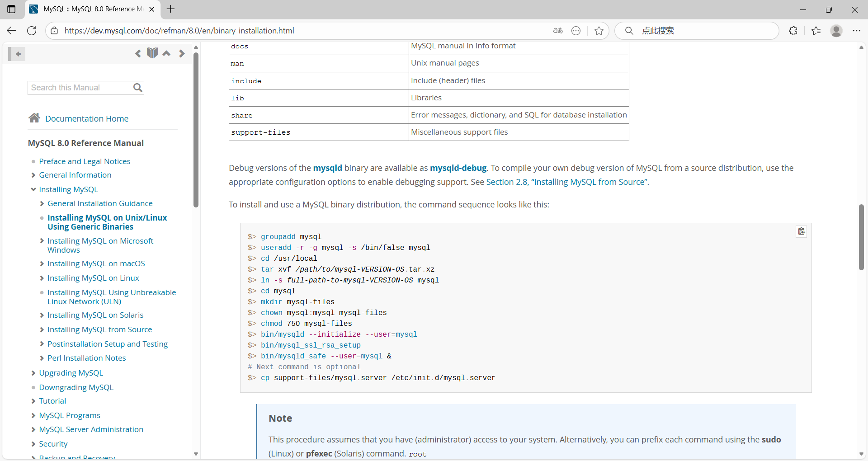Click the search icon in the browser search box
Image resolution: width=868 pixels, height=461 pixels.
tap(629, 31)
